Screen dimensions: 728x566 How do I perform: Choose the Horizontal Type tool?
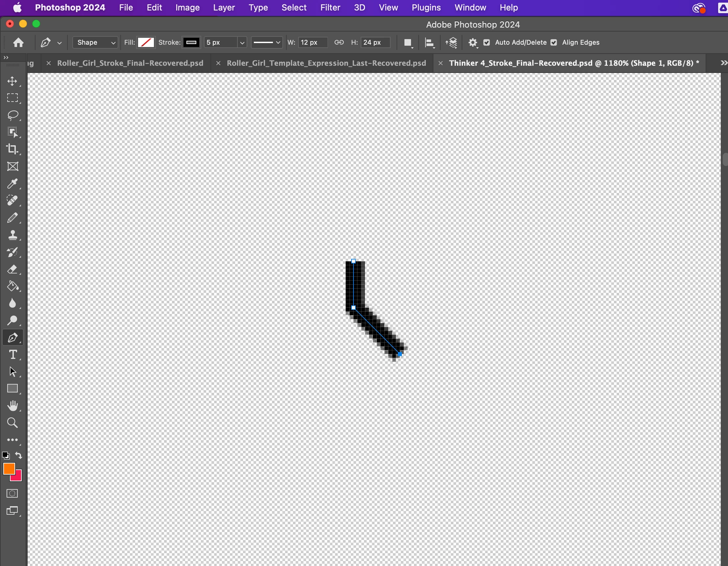(x=12, y=355)
